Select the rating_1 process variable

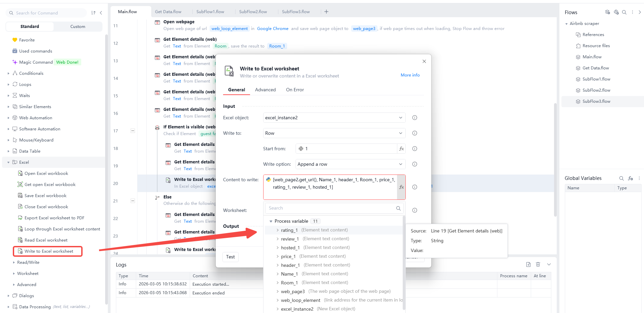point(289,230)
